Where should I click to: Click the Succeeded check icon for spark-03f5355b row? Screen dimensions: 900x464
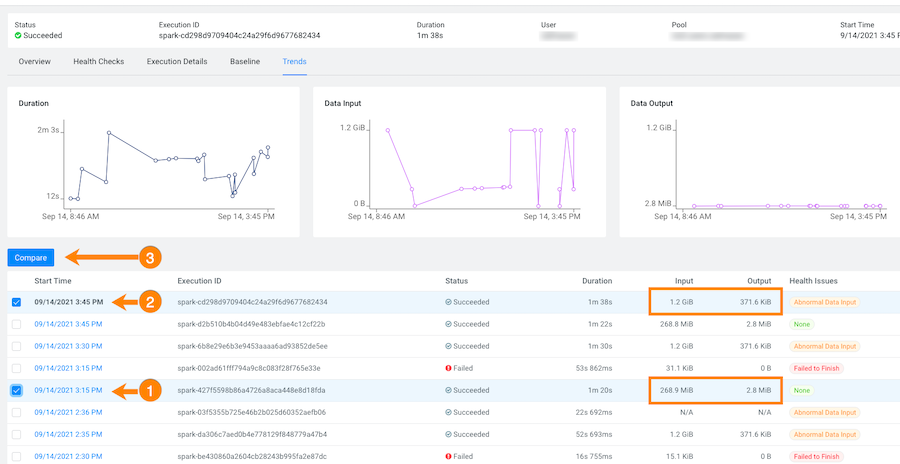[x=449, y=412]
